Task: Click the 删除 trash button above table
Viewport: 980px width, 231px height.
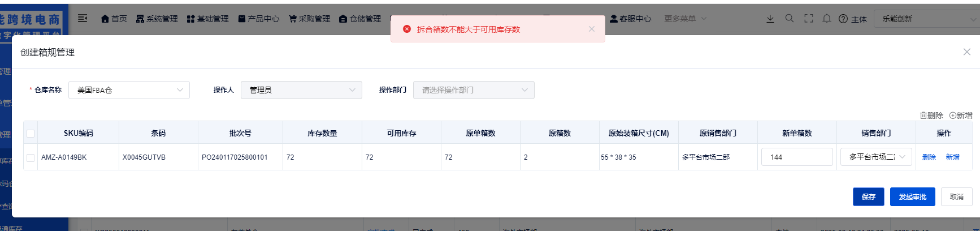Action: pos(931,115)
